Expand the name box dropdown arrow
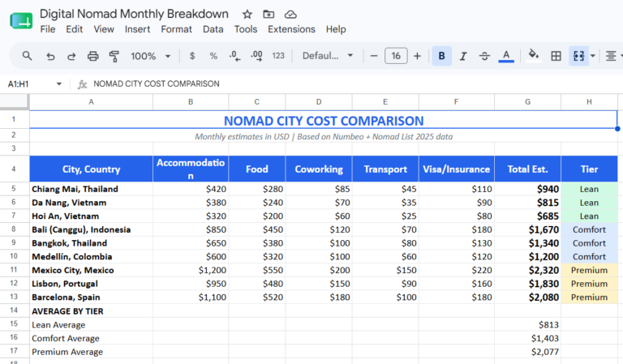Image resolution: width=623 pixels, height=364 pixels. pyautogui.click(x=59, y=84)
